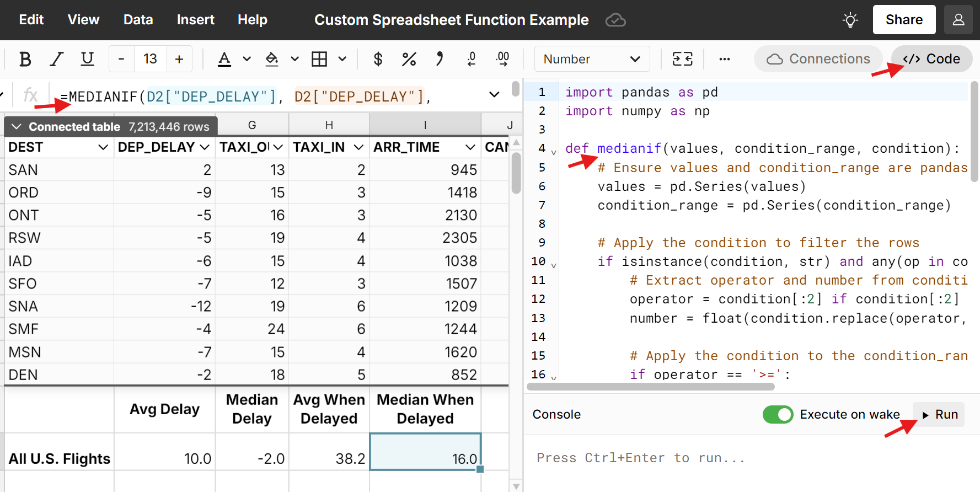Open the Number format dropdown
The image size is (980, 492).
coord(592,59)
